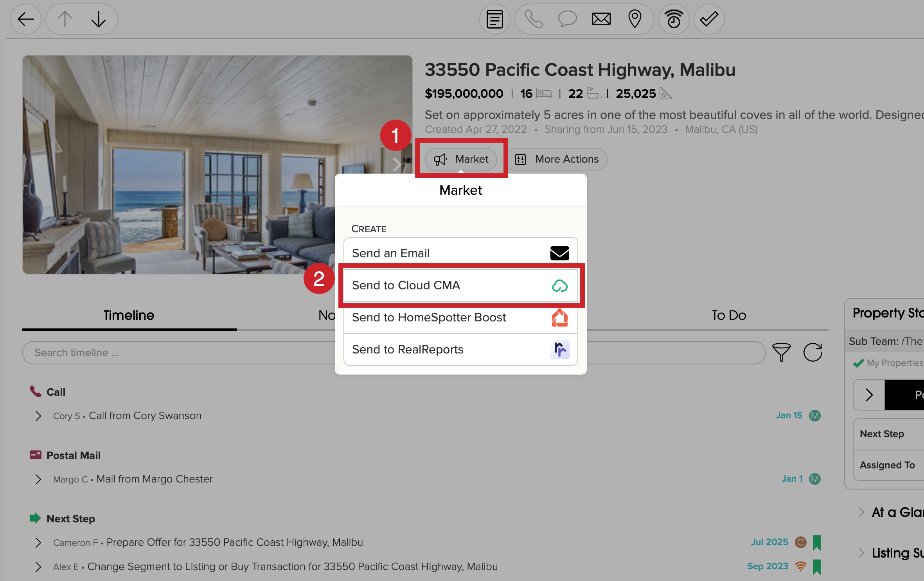Image resolution: width=924 pixels, height=581 pixels.
Task: Expand the At a Glance section
Action: point(860,512)
